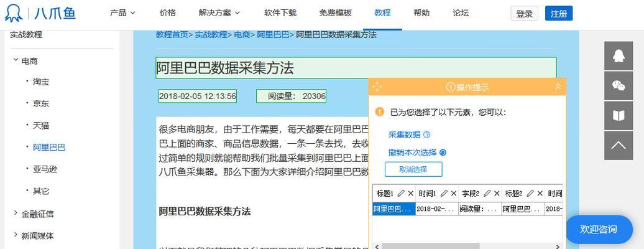Collapse the 操作提示 panel with the double-chevron
This screenshot has width=644, height=249.
558,87
